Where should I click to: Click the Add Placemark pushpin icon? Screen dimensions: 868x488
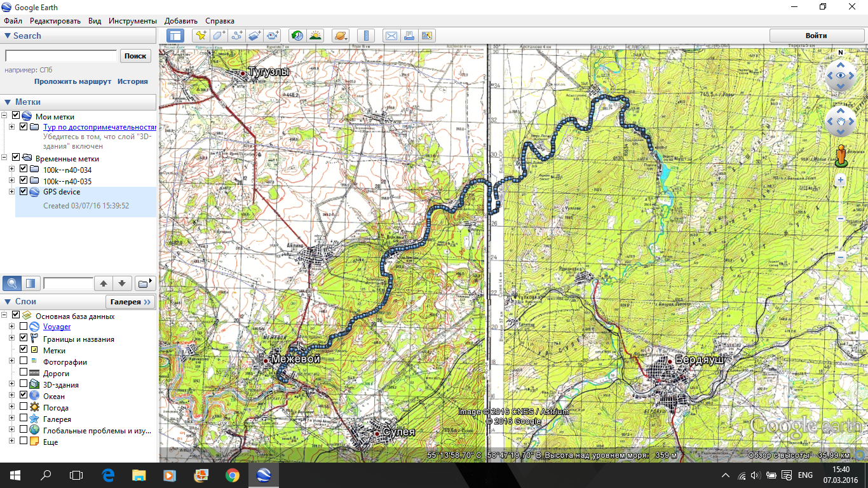coord(201,36)
